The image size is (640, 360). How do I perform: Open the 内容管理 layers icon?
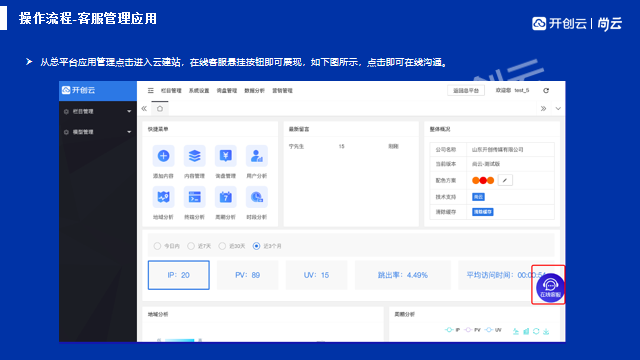[194, 156]
